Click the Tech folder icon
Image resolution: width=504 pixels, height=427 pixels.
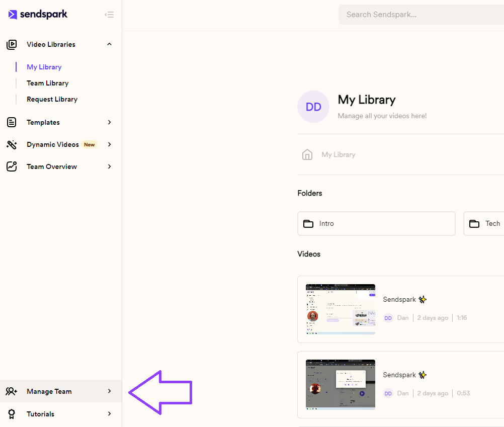point(474,224)
